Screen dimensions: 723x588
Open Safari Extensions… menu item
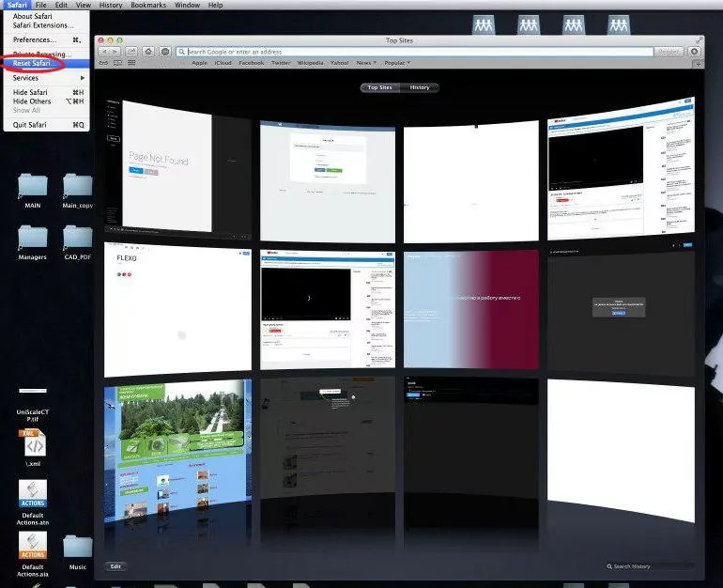click(x=47, y=25)
